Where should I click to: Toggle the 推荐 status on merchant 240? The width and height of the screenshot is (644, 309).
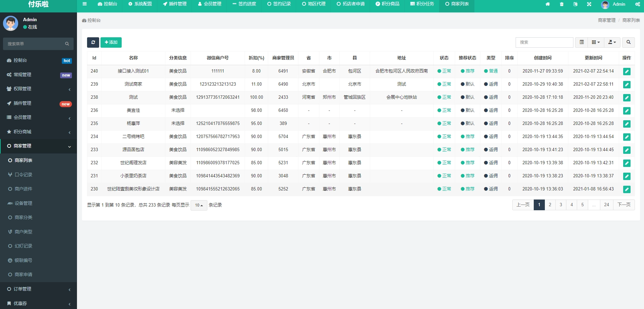point(468,71)
